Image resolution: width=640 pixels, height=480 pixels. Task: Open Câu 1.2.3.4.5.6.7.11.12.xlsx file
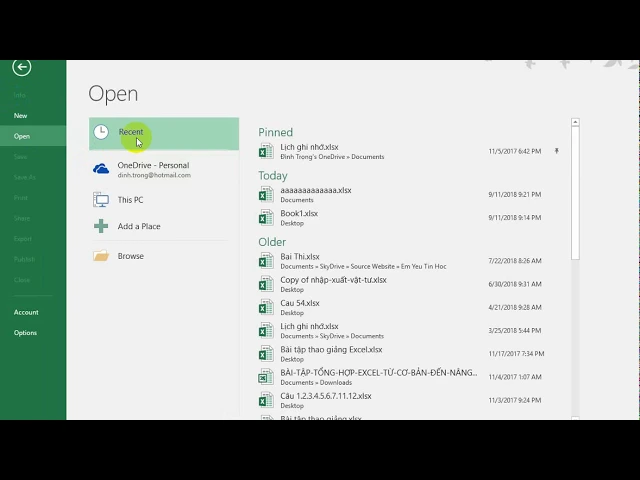[x=326, y=396]
